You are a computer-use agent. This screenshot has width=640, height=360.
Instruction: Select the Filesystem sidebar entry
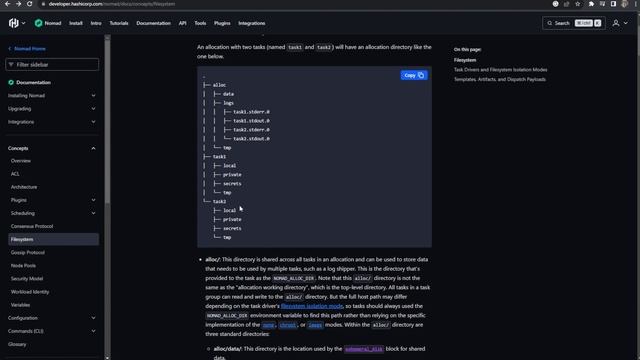pos(53,239)
